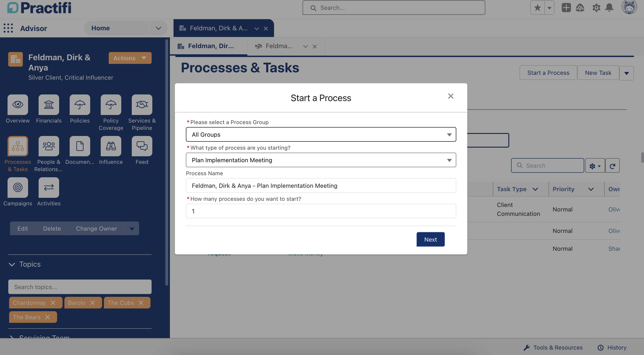Open the History utility item
This screenshot has height=355, width=644.
coord(612,347)
